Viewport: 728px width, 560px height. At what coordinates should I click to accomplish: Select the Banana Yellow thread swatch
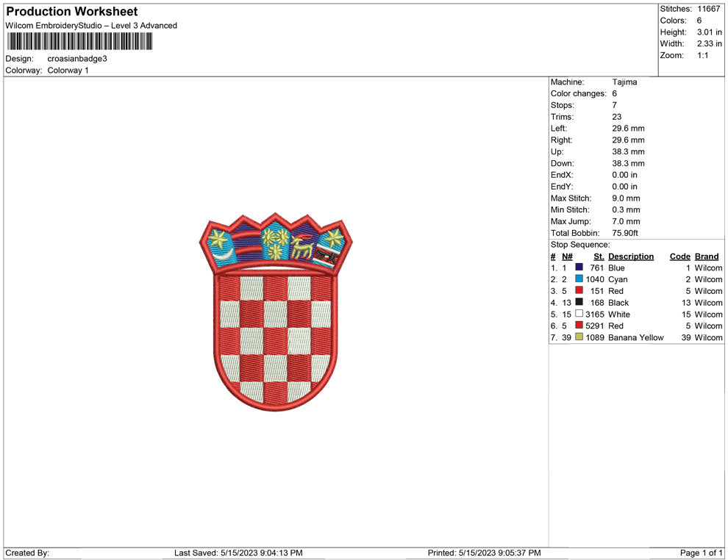579,338
